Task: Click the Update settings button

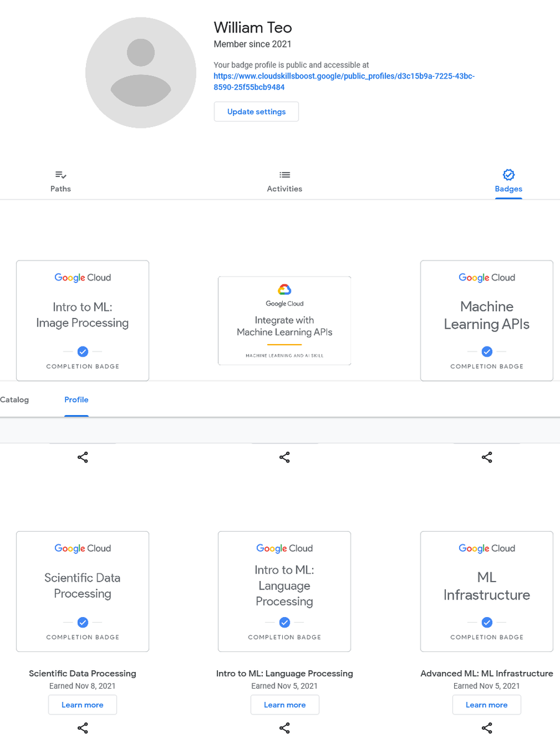Action: pyautogui.click(x=256, y=112)
